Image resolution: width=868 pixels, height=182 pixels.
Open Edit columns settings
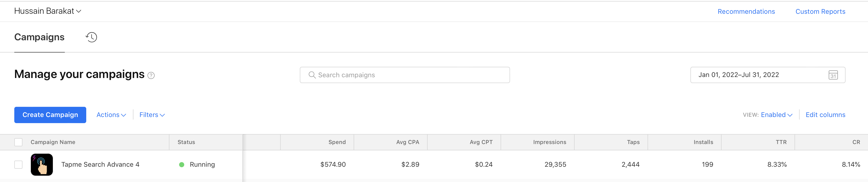pos(825,115)
